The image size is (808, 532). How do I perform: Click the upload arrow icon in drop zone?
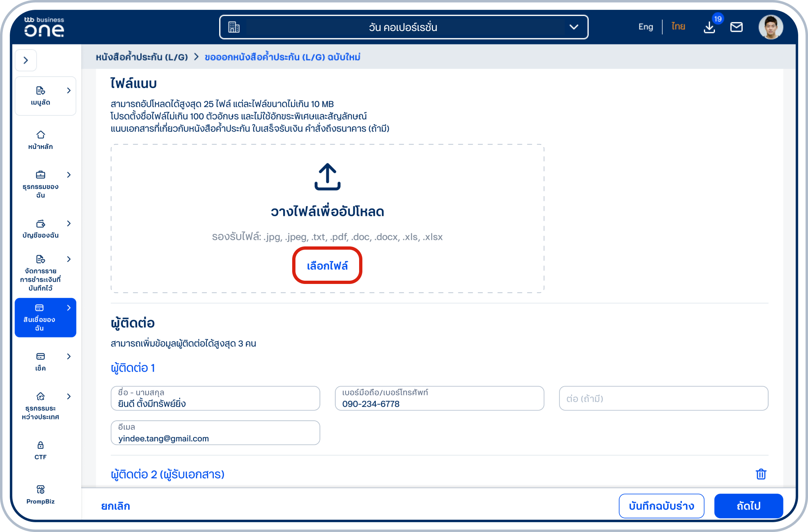(327, 177)
